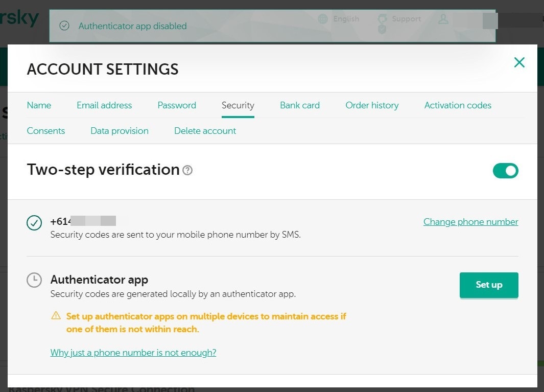This screenshot has width=544, height=392.
Task: Click the checkmark icon in notification banner
Action: point(64,26)
